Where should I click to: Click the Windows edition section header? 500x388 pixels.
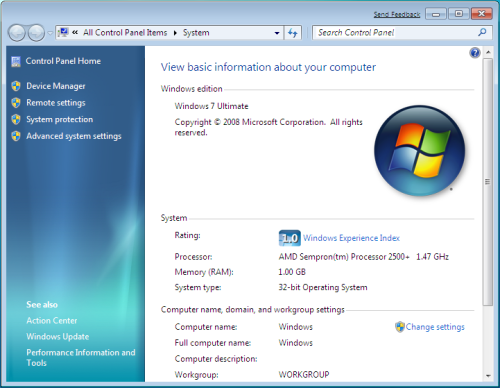coord(191,89)
